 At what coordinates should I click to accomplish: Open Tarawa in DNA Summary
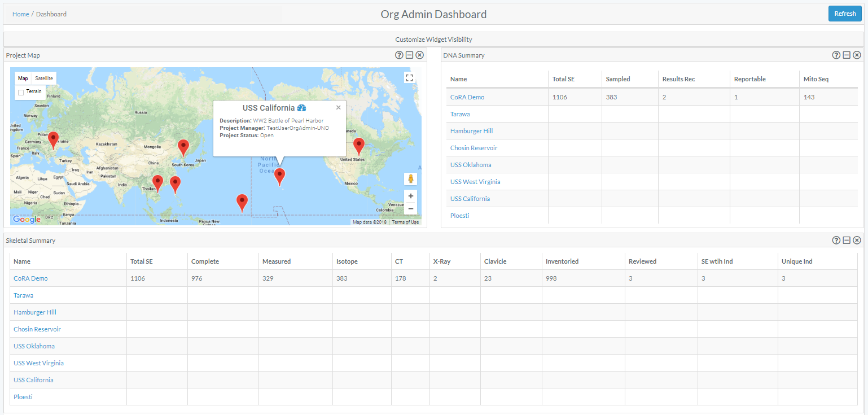pyautogui.click(x=460, y=114)
